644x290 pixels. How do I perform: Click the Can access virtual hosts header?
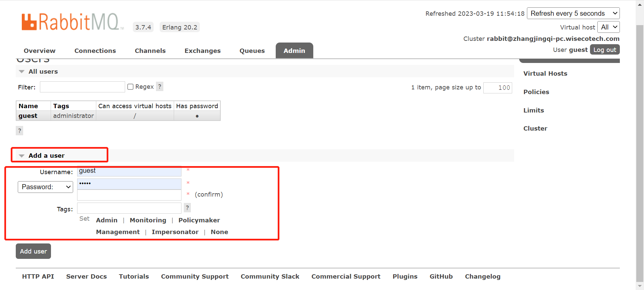[135, 106]
